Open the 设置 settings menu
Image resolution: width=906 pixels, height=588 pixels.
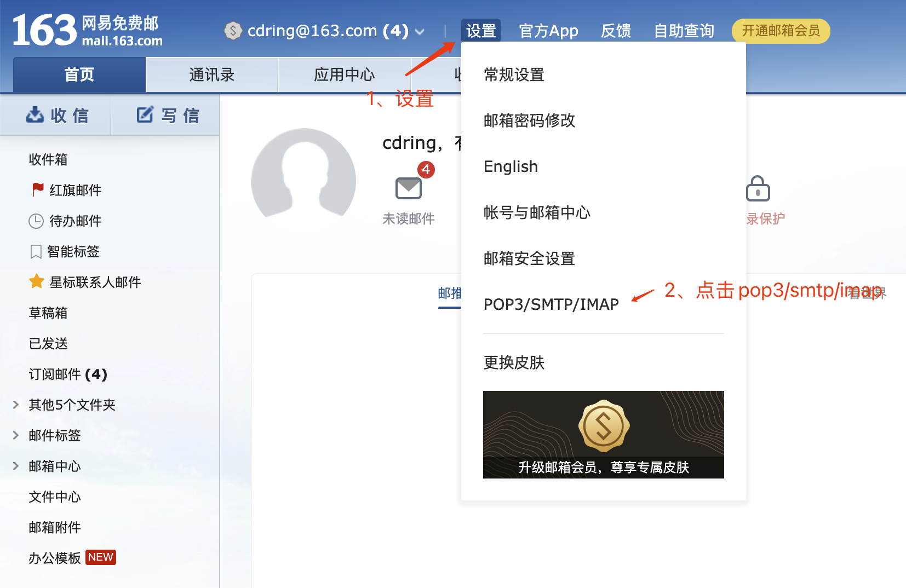coord(481,31)
